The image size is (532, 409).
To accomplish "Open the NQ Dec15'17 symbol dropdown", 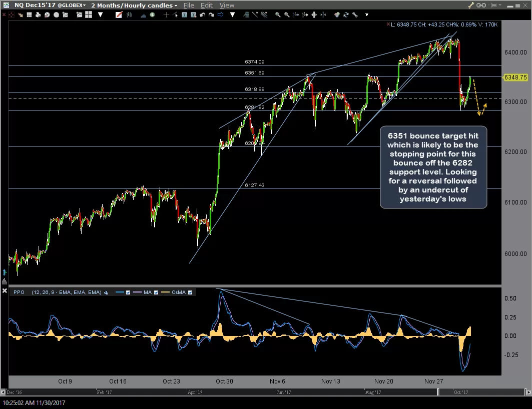I will pos(50,5).
